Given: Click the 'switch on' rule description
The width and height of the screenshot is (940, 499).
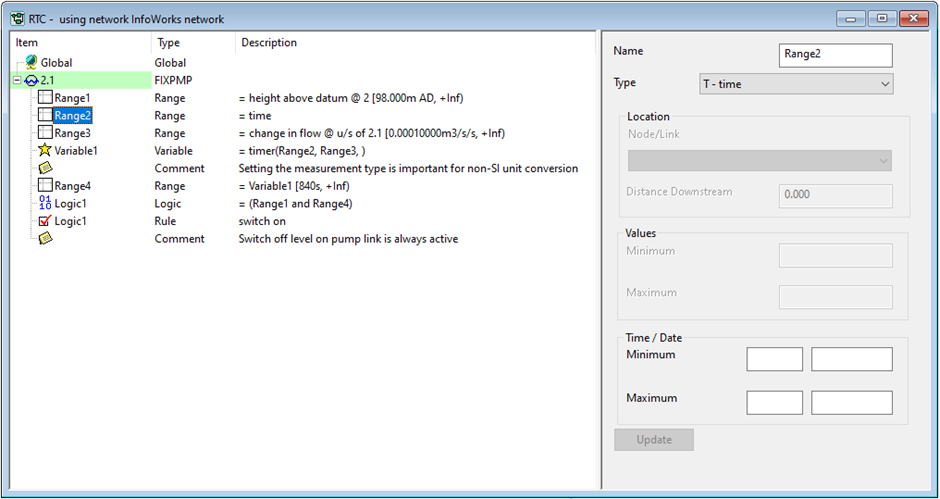Looking at the screenshot, I should pos(263,221).
